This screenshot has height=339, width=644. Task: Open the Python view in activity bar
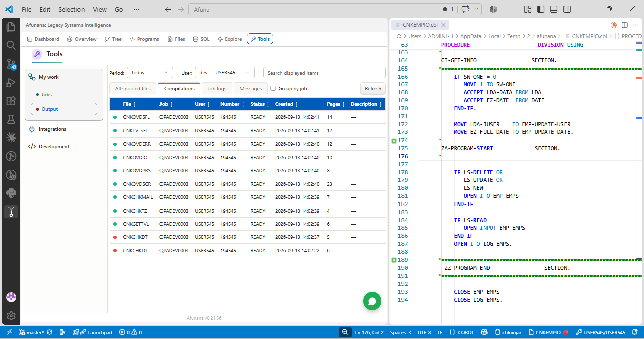11,193
